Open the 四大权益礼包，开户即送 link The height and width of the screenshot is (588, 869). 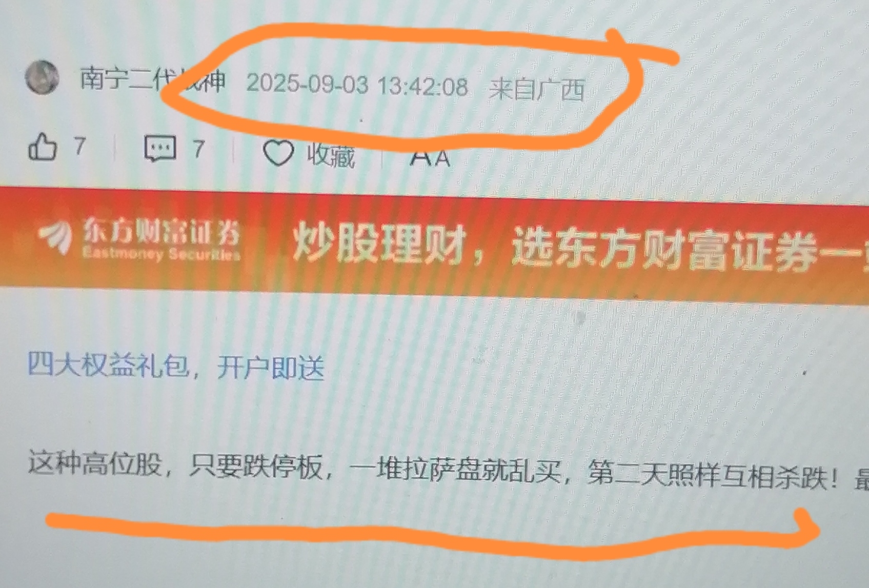[x=176, y=366]
